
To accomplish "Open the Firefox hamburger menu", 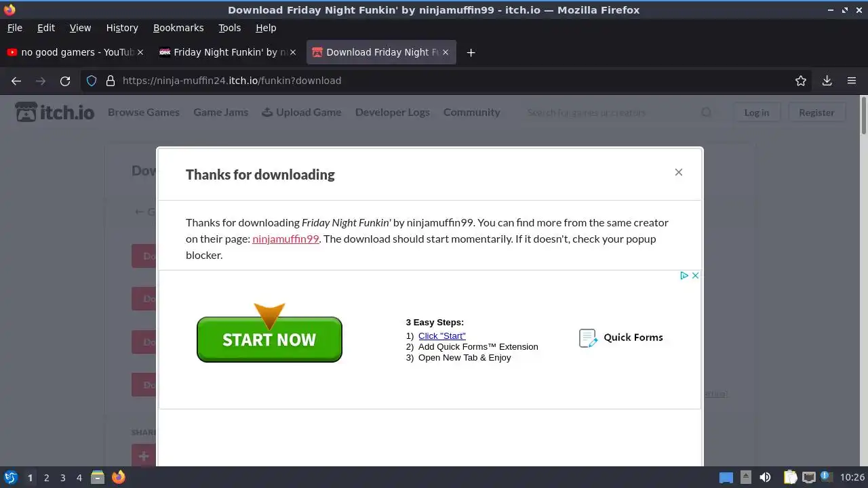I will (852, 81).
